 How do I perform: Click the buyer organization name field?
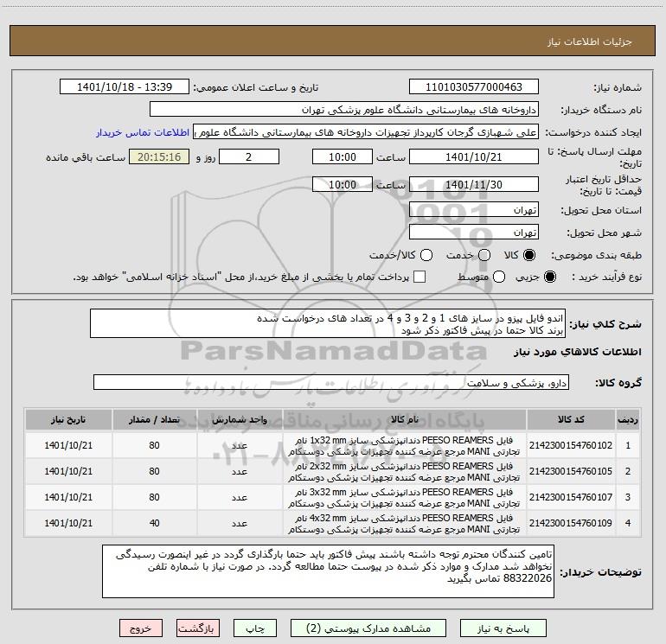coord(344,110)
